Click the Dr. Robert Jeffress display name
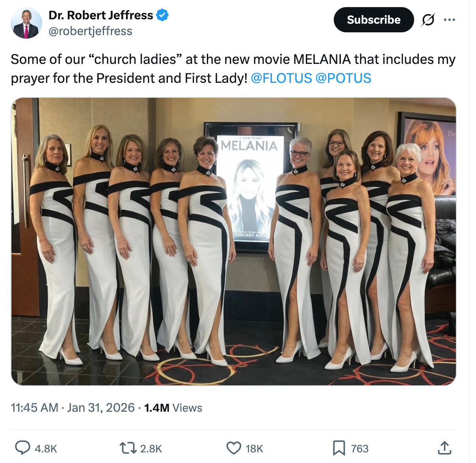The height and width of the screenshot is (463, 476). pyautogui.click(x=100, y=15)
